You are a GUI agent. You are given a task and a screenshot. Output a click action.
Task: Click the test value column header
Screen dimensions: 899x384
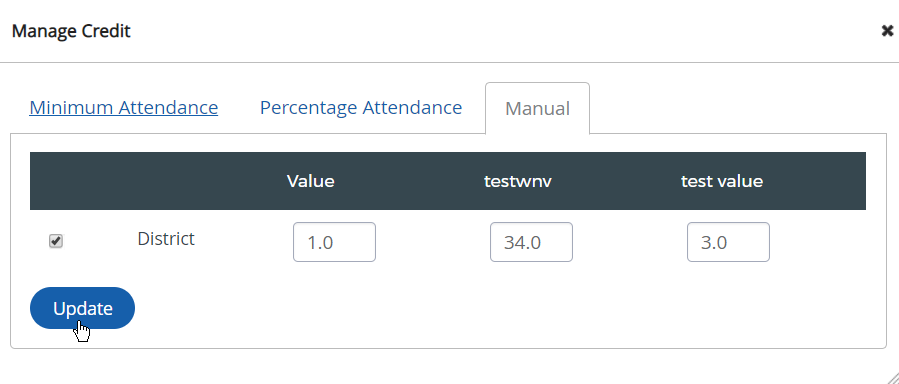722,181
